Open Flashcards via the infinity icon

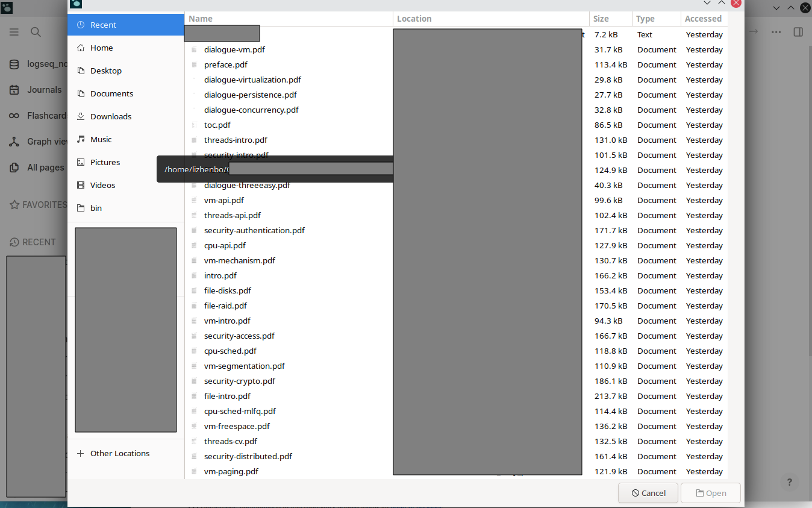tap(13, 115)
